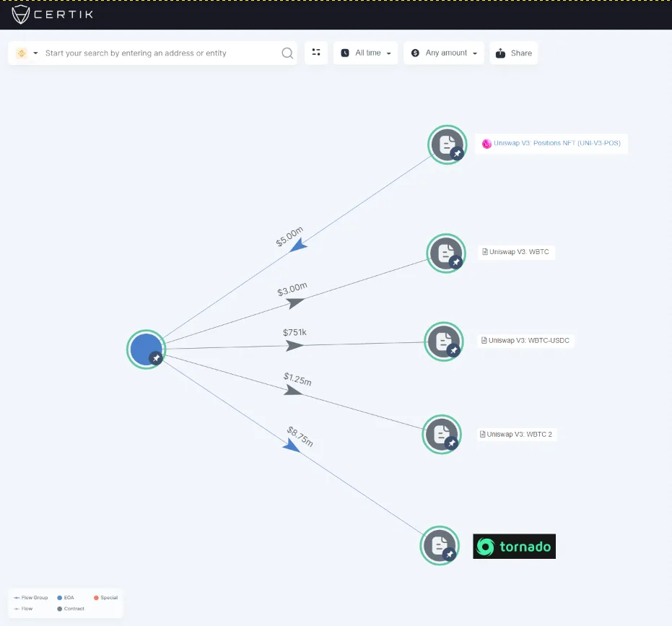Click pin badge on WBTC 2 node
The image size is (672, 626).
[x=452, y=443]
